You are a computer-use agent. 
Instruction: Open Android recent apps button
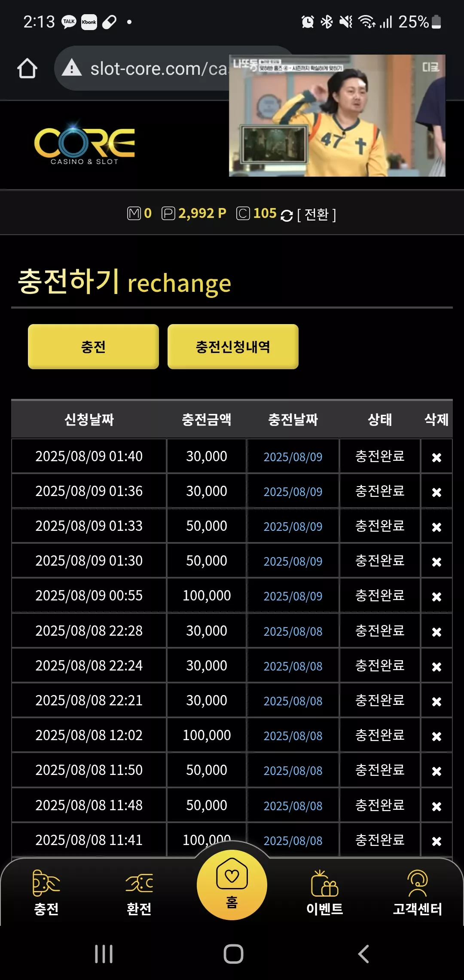coord(104,954)
